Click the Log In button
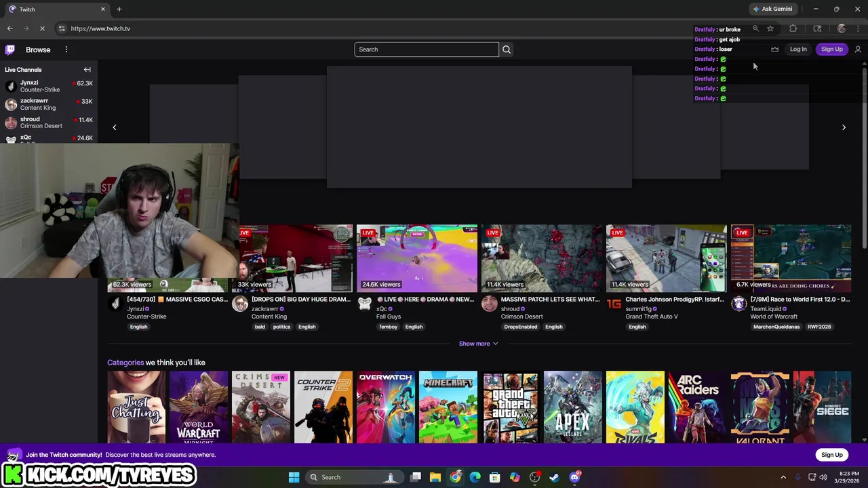 point(798,49)
